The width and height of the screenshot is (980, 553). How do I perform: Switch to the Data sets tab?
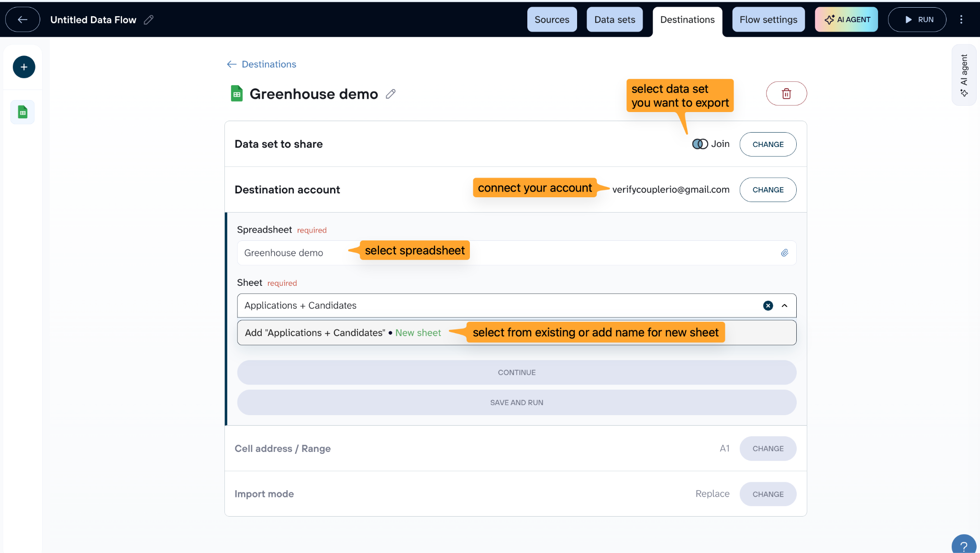point(614,20)
